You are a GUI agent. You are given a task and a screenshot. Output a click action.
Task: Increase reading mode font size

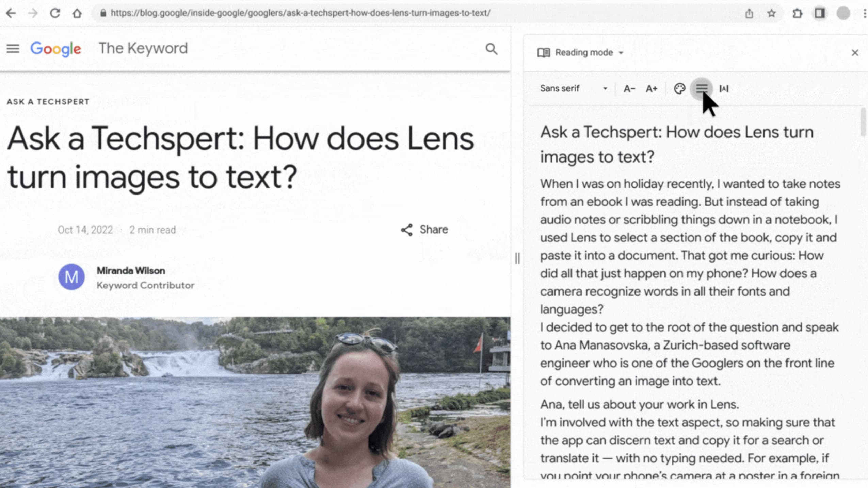(x=652, y=89)
